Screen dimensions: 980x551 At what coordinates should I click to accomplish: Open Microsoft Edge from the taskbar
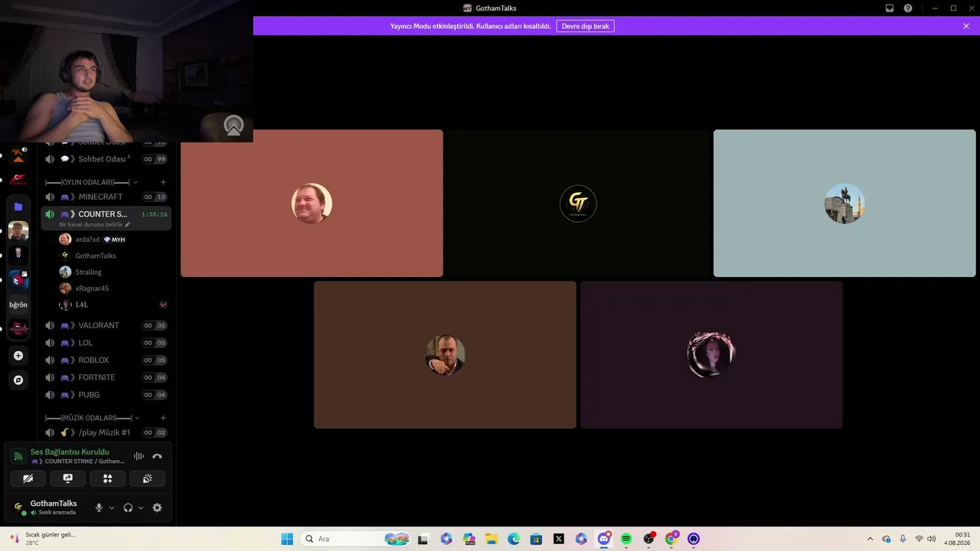(x=514, y=539)
